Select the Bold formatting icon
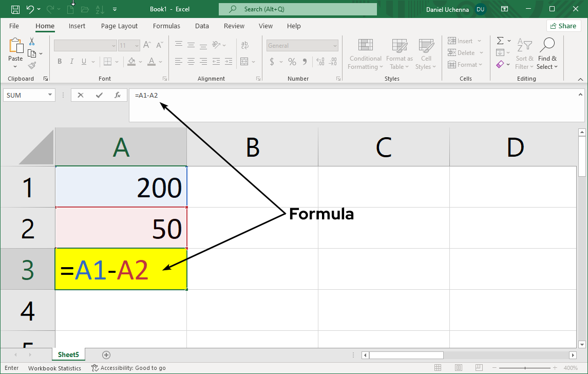The height and width of the screenshot is (374, 588). point(60,61)
